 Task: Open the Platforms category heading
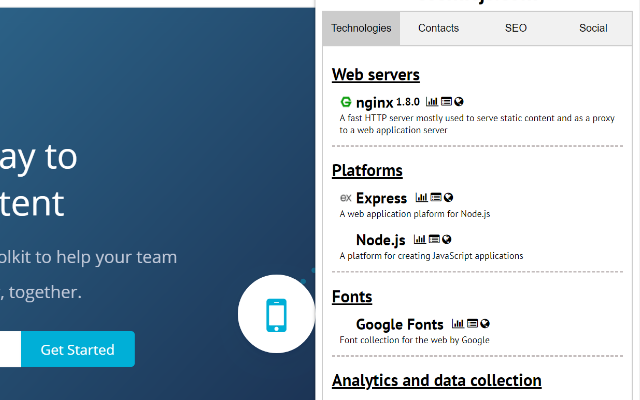click(x=367, y=171)
